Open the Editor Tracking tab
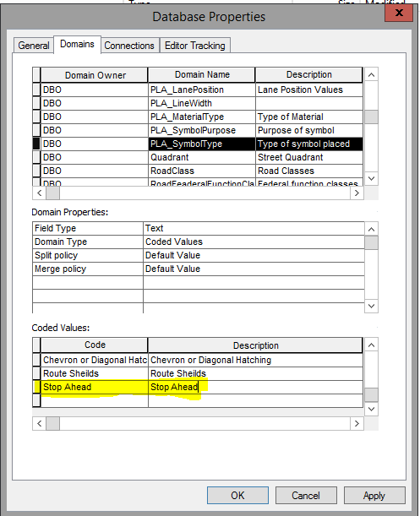The height and width of the screenshot is (516, 420). click(x=195, y=46)
